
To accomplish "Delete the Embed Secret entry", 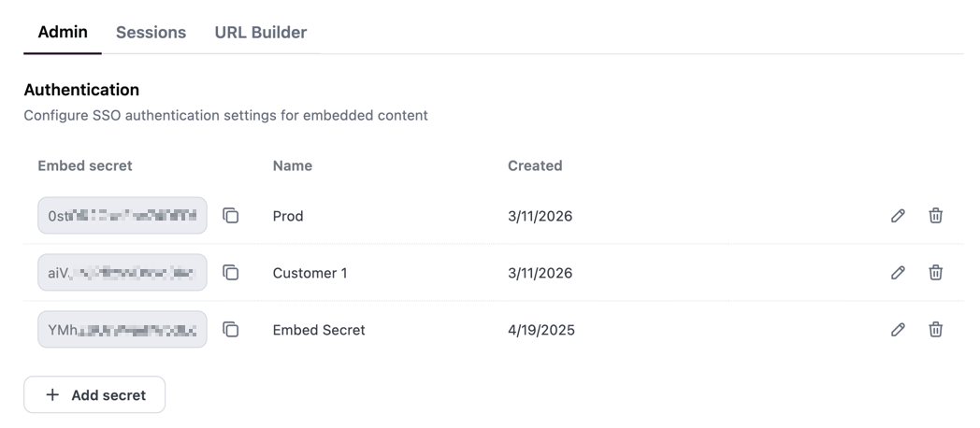I will 935,330.
